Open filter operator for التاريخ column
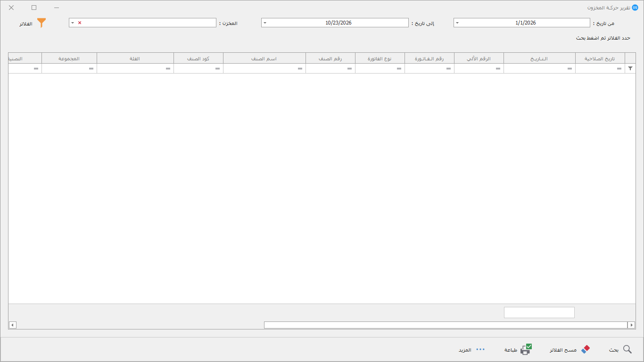Image resolution: width=644 pixels, height=362 pixels. [x=570, y=69]
